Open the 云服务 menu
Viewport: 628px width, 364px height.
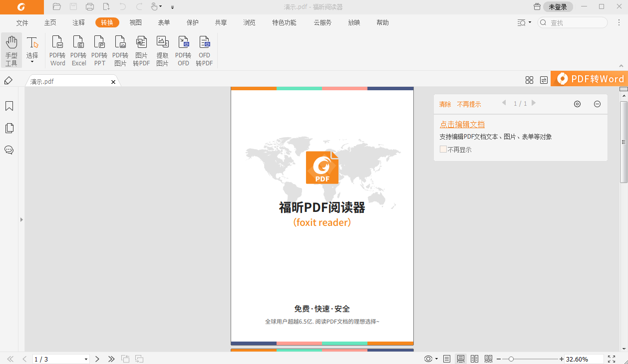click(322, 22)
